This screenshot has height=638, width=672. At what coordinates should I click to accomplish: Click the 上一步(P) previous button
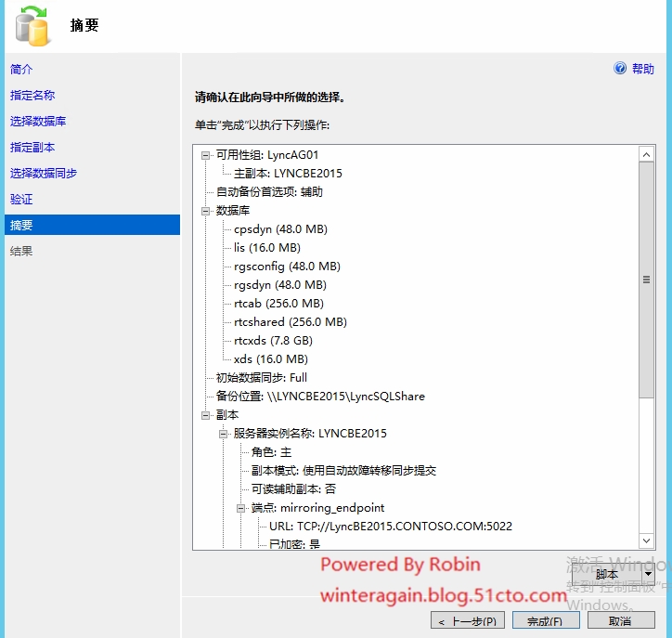[x=468, y=621]
